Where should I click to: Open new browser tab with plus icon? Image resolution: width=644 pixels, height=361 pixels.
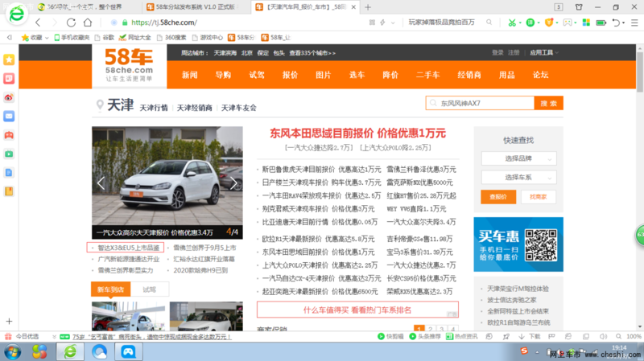[368, 7]
